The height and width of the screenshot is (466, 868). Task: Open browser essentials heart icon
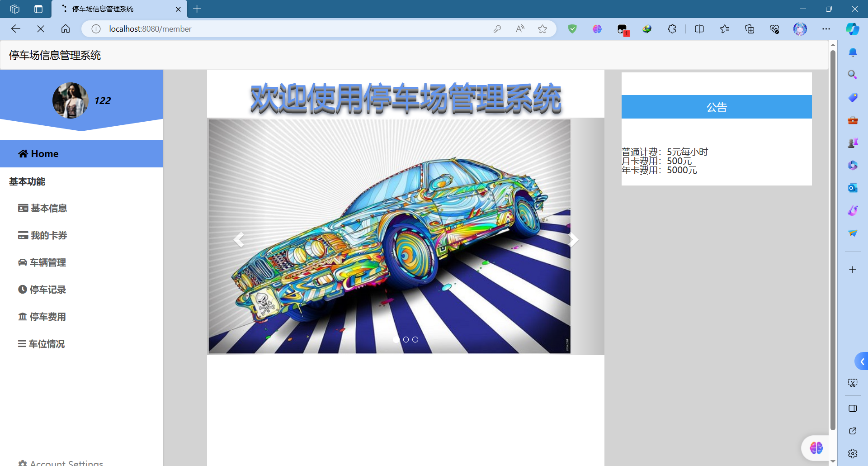[774, 29]
